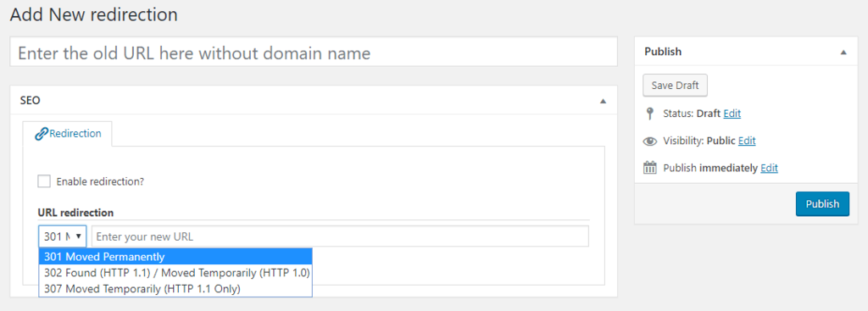The width and height of the screenshot is (868, 311).
Task: Edit the Publish immediately link
Action: [769, 169]
